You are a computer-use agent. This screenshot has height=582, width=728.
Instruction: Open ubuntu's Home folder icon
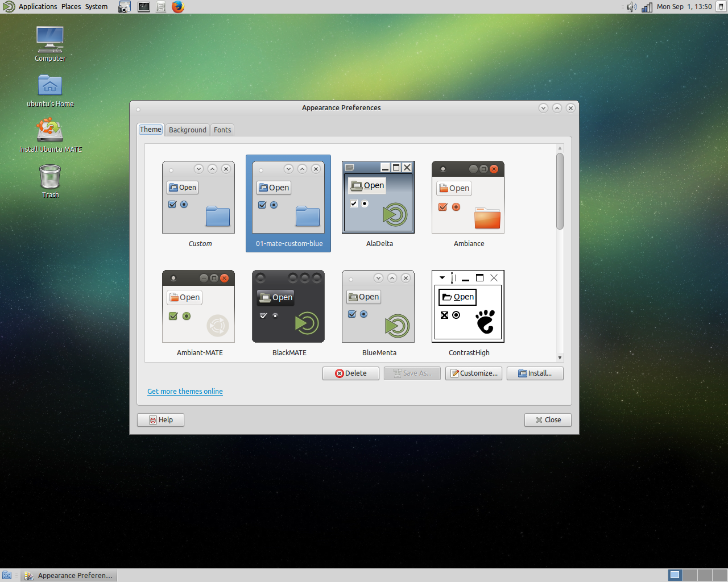50,91
